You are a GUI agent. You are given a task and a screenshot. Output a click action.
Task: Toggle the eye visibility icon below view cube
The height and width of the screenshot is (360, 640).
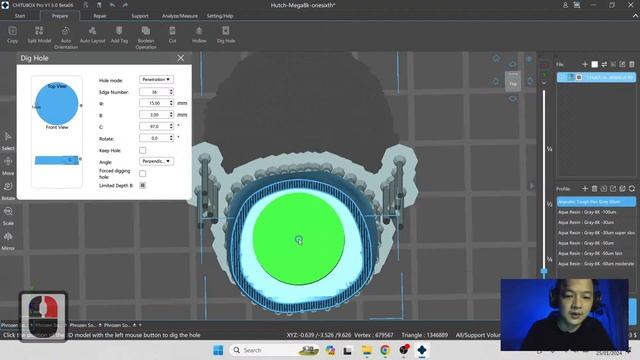(513, 98)
